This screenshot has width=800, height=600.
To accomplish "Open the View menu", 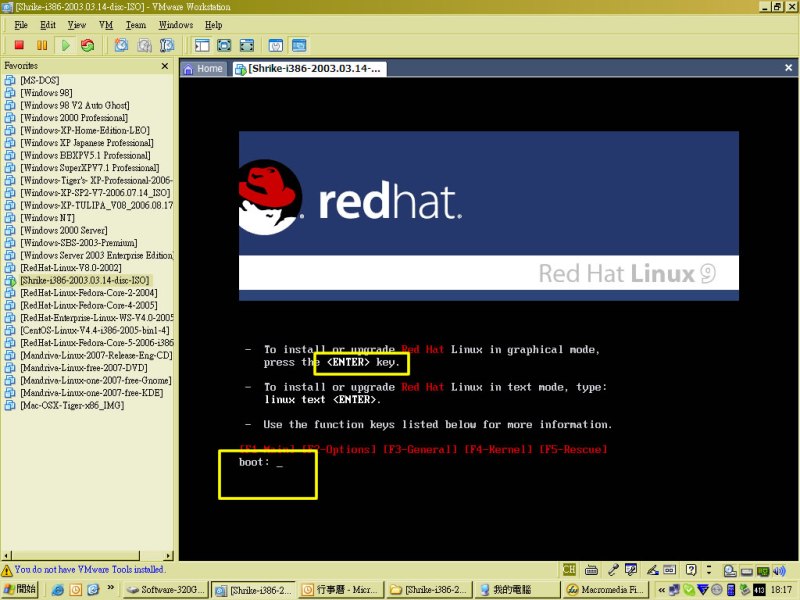I will [77, 25].
